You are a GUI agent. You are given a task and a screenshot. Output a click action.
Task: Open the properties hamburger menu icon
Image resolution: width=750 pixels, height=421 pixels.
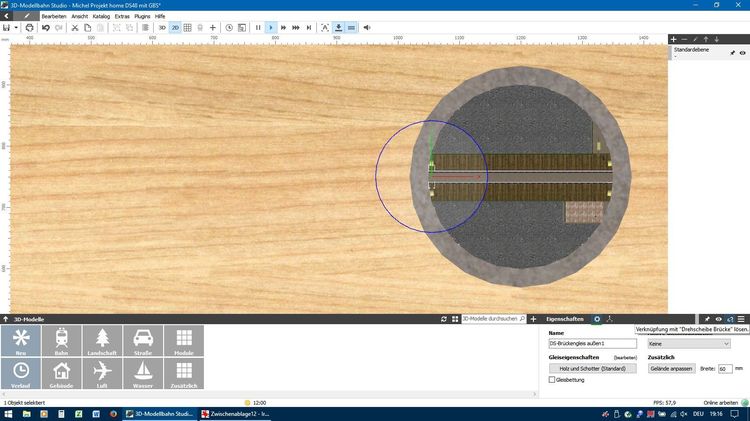(x=741, y=319)
